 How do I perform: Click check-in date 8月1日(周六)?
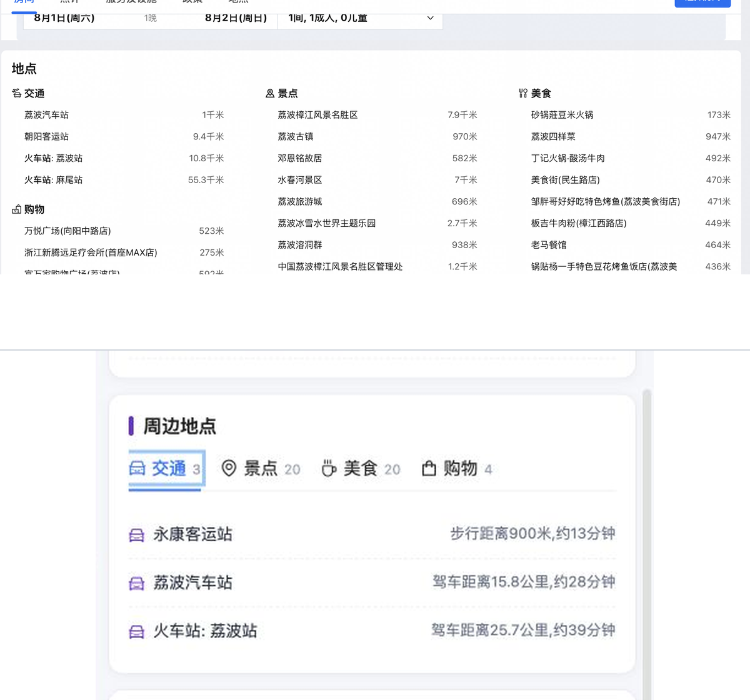coord(64,18)
